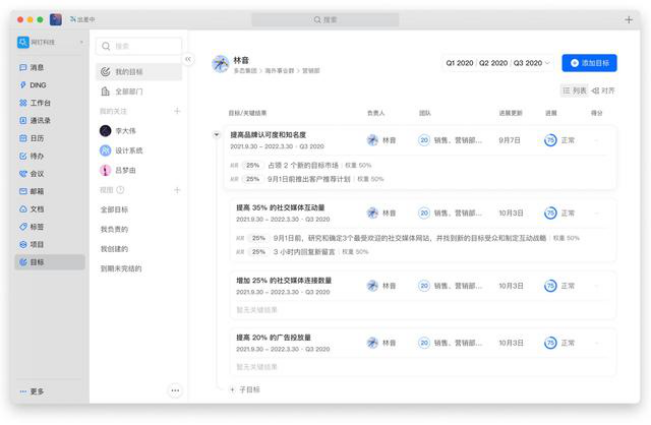
Task: Click key result 9月1日前推出客户推荐计划
Action: pos(308,179)
